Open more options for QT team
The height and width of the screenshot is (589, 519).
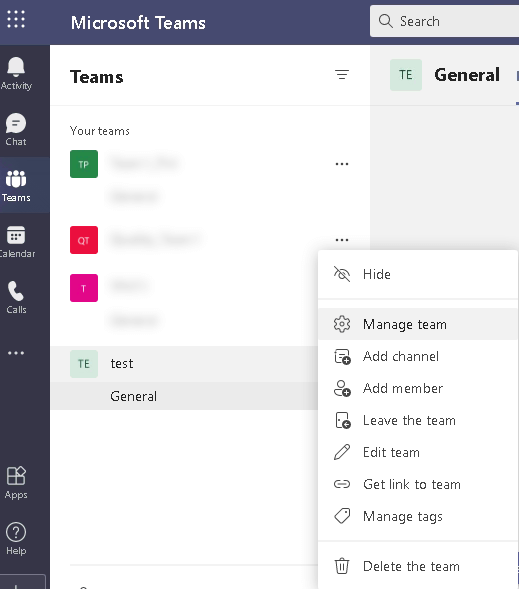[342, 240]
